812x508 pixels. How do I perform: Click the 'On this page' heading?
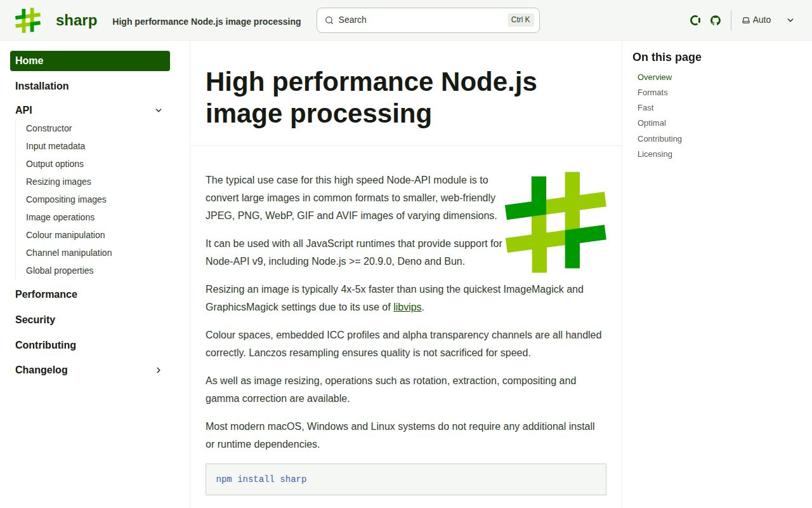tap(667, 57)
